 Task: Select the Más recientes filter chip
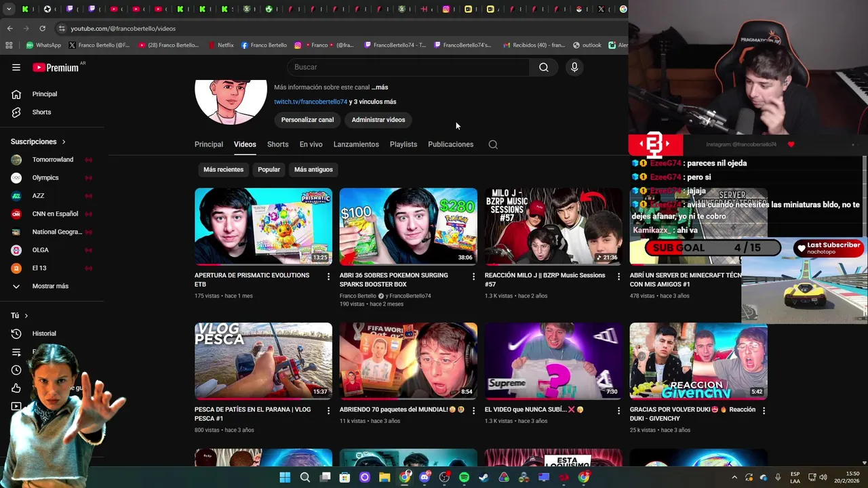point(223,169)
